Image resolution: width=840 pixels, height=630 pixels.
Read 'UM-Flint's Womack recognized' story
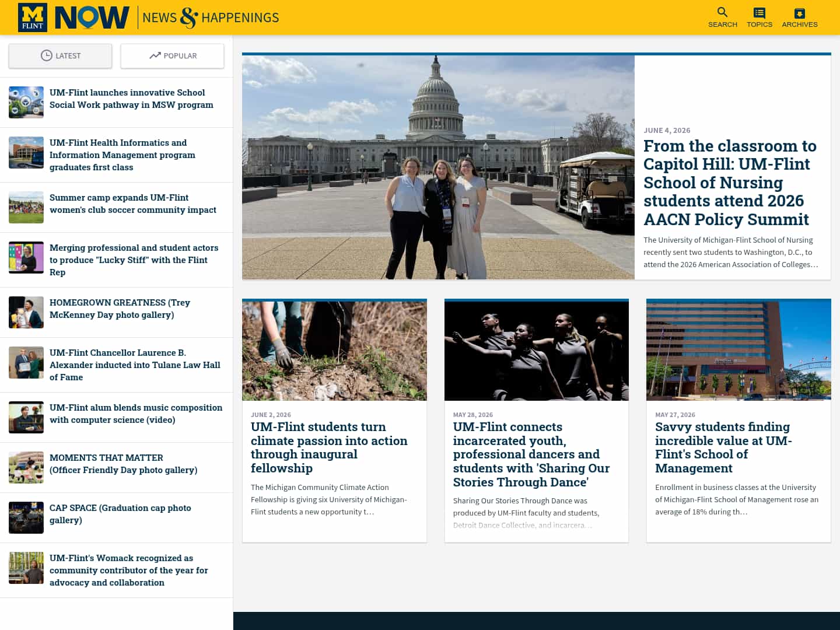point(129,570)
